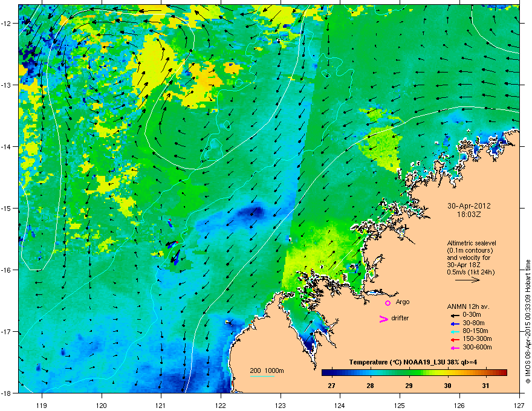Click the black 0-30m legend arrow

click(455, 315)
